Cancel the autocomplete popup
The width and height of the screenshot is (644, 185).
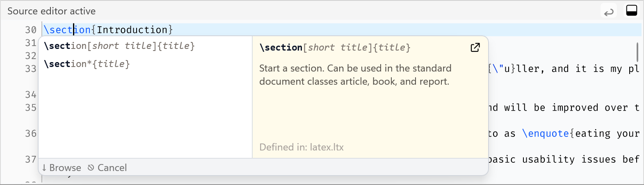click(x=107, y=168)
